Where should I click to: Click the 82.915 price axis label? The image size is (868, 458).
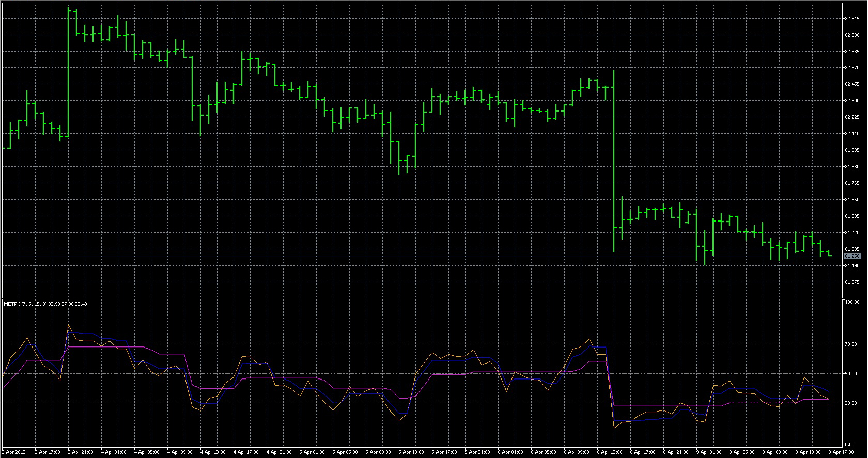click(852, 19)
